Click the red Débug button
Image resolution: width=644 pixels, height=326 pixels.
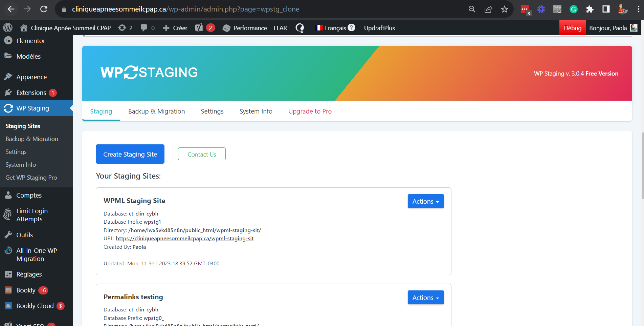click(x=573, y=28)
